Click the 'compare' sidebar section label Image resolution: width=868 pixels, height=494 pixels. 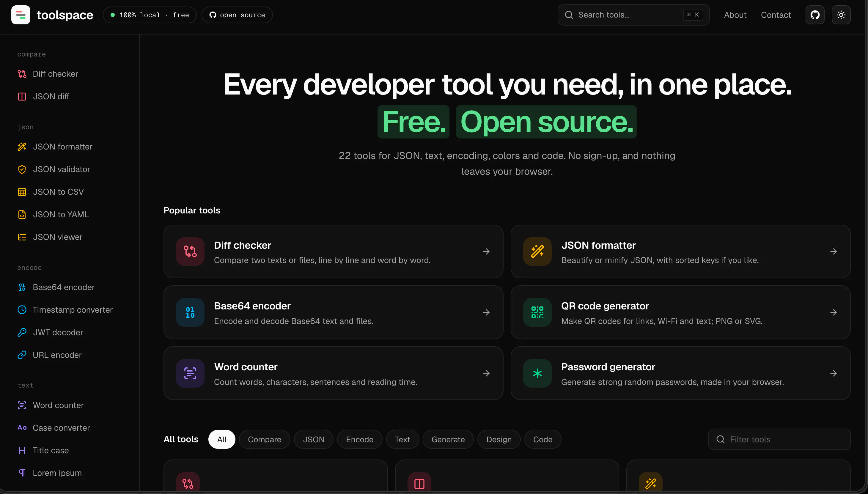click(x=31, y=54)
